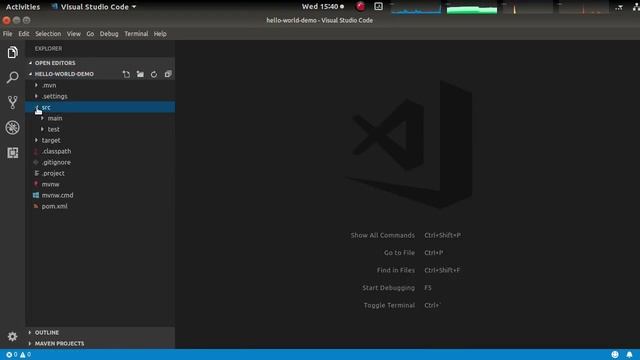The width and height of the screenshot is (640, 360).
Task: Expand the Open Editors section
Action: coord(100,63)
